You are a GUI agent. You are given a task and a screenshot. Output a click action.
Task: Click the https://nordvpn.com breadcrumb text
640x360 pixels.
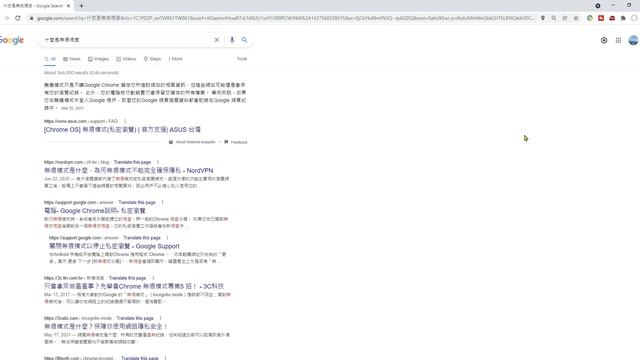64,162
